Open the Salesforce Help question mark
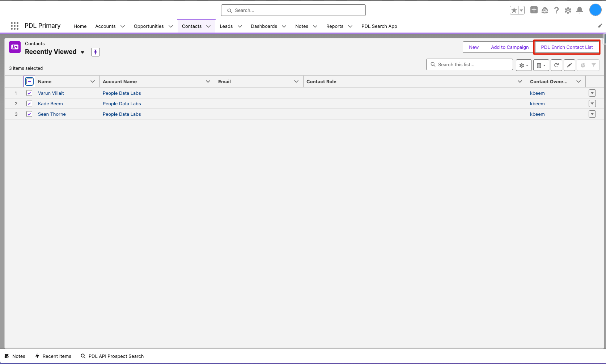This screenshot has width=606, height=364. point(556,10)
